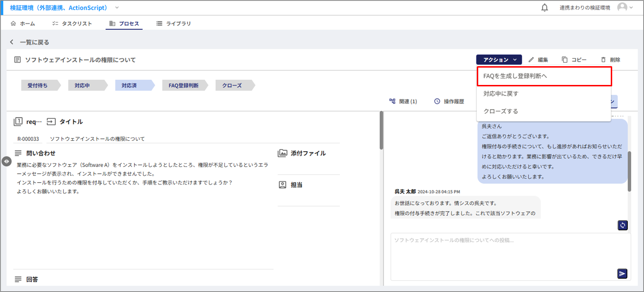The height and width of the screenshot is (292, 644).
Task: Open the 操作履歴 history tab
Action: click(x=449, y=102)
